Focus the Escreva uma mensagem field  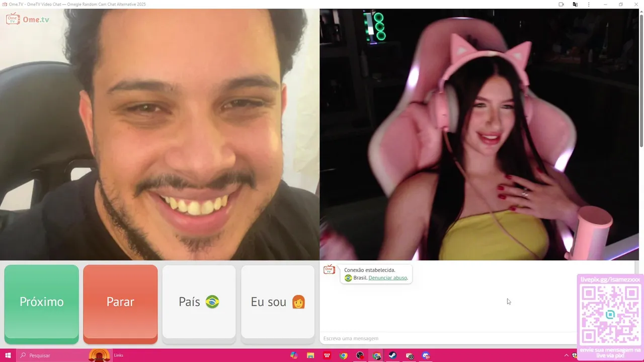[448, 338]
